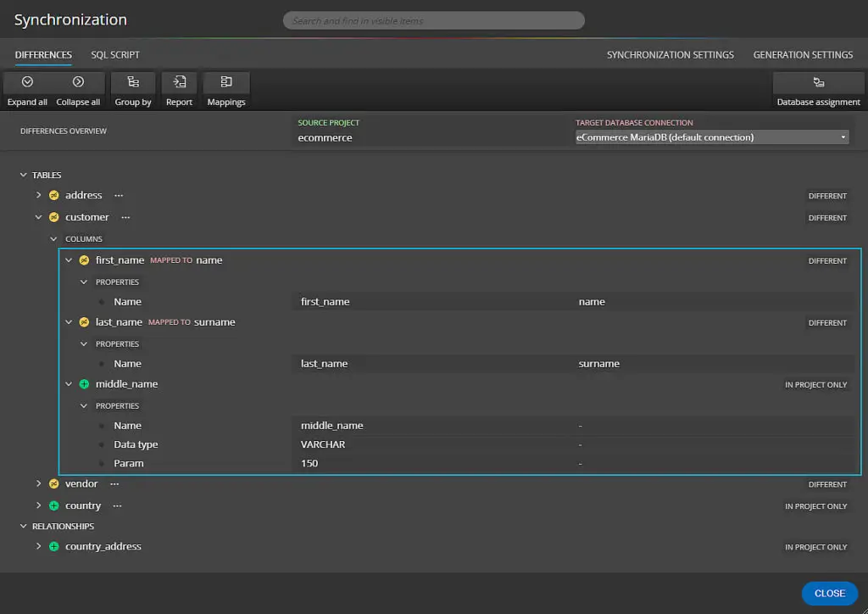Open the three-dot menu next to vendor
Image resolution: width=868 pixels, height=614 pixels.
pyautogui.click(x=114, y=484)
